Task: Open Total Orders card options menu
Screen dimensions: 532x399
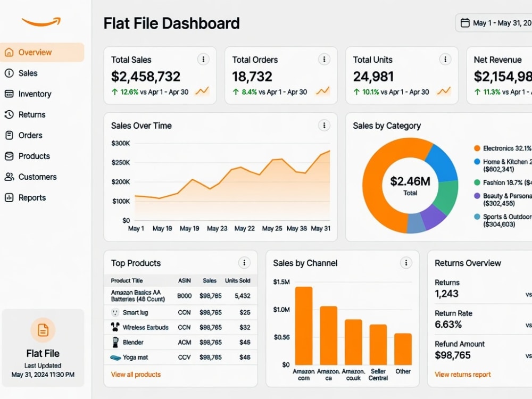Action: pyautogui.click(x=324, y=60)
